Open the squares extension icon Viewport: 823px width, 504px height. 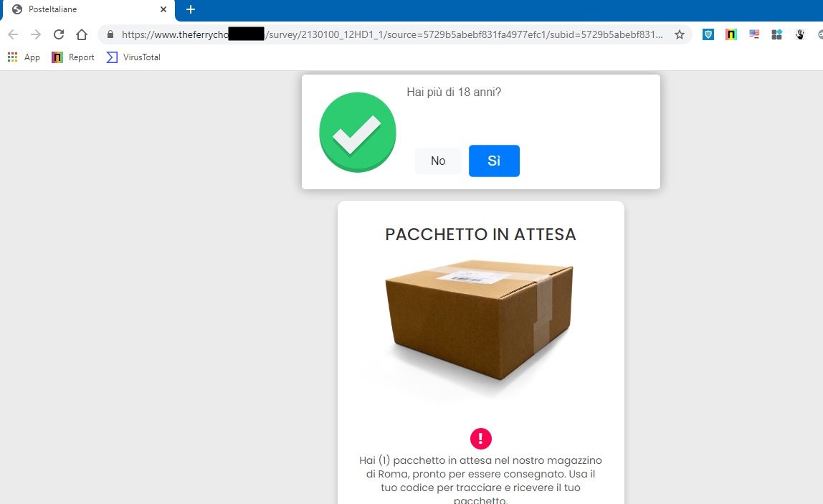(x=777, y=34)
